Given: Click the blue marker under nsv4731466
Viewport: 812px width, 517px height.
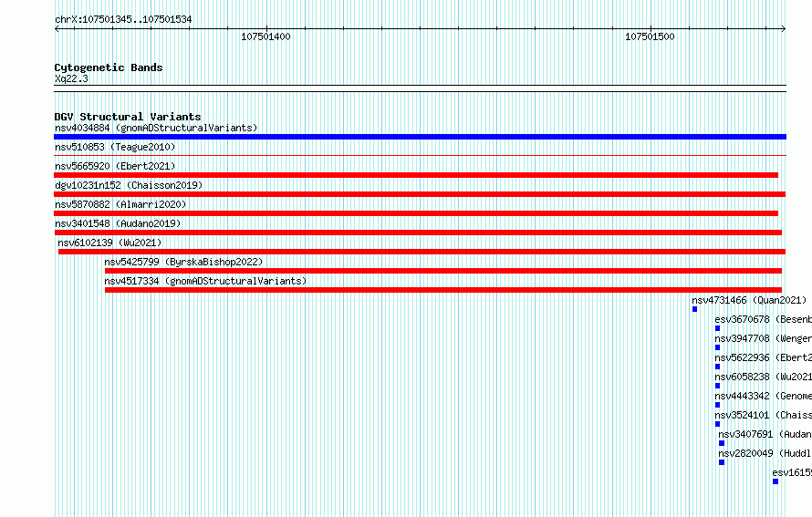Looking at the screenshot, I should (x=695, y=309).
